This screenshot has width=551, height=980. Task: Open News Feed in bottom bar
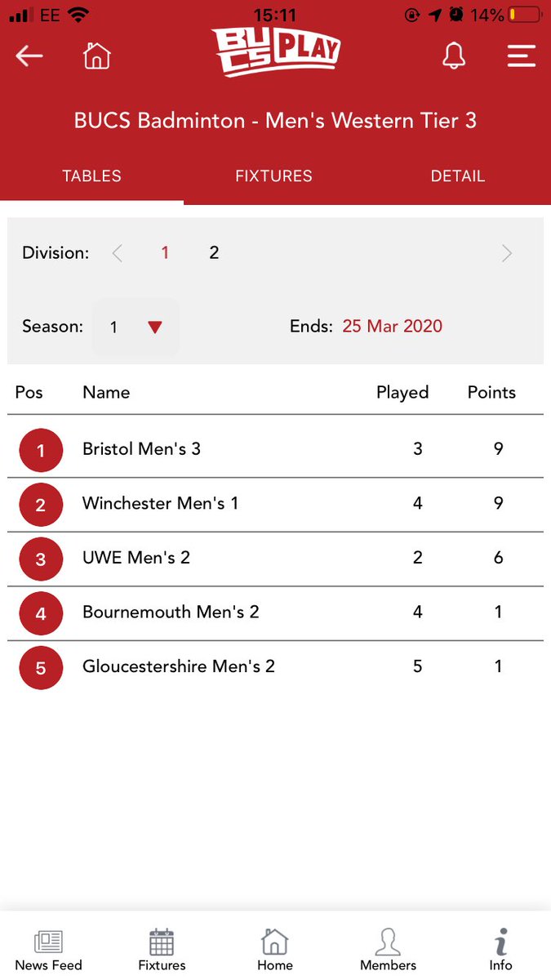pyautogui.click(x=48, y=951)
